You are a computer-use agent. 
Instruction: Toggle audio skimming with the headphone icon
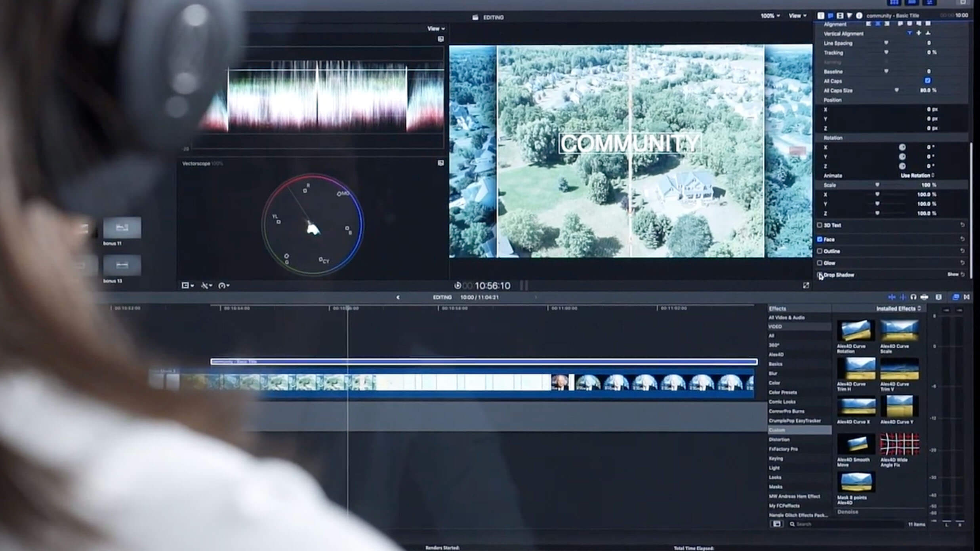[913, 297]
